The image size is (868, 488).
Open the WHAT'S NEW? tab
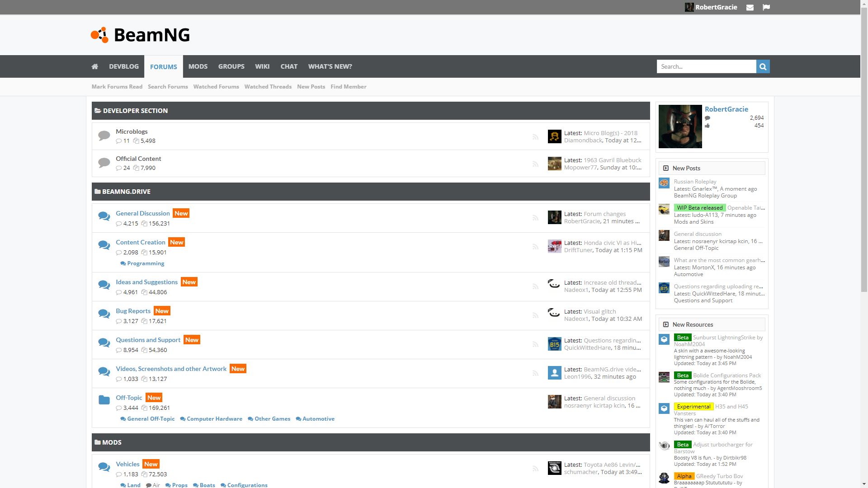[330, 66]
